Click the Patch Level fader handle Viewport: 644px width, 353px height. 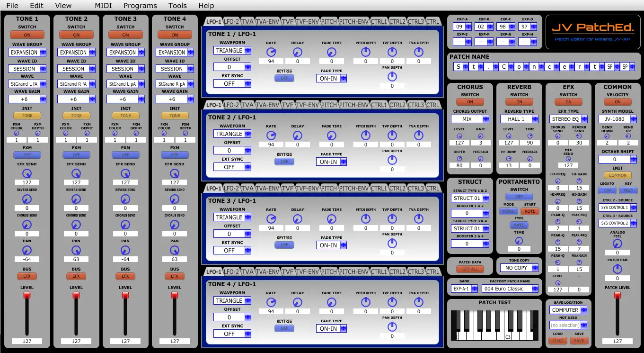[x=618, y=295]
